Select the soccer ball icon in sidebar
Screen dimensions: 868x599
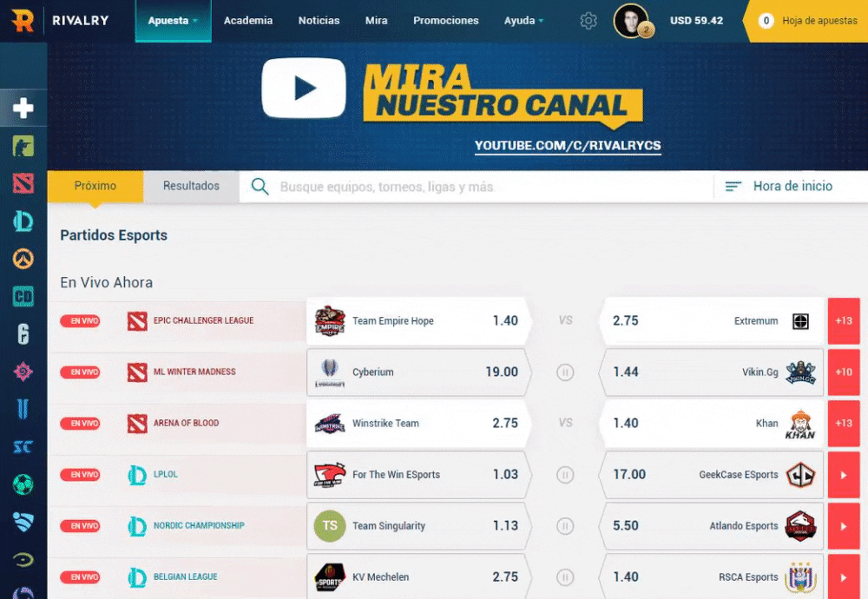23,485
